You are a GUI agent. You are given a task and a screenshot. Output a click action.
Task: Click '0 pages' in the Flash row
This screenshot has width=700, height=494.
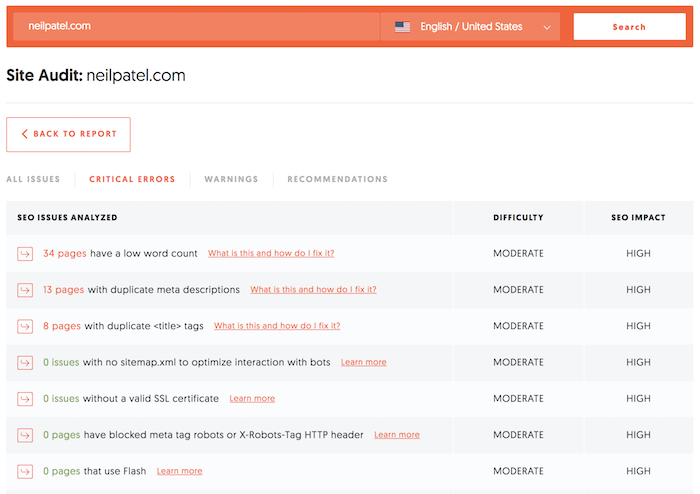pos(62,471)
